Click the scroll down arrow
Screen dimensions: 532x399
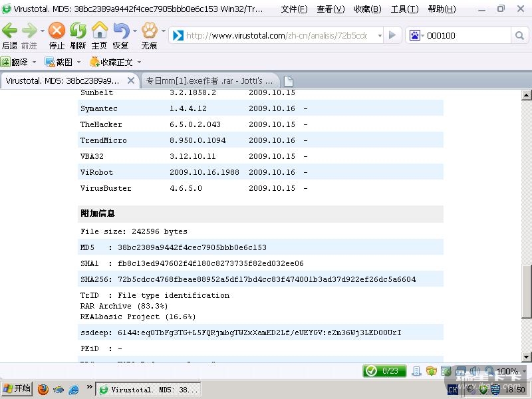pyautogui.click(x=526, y=356)
